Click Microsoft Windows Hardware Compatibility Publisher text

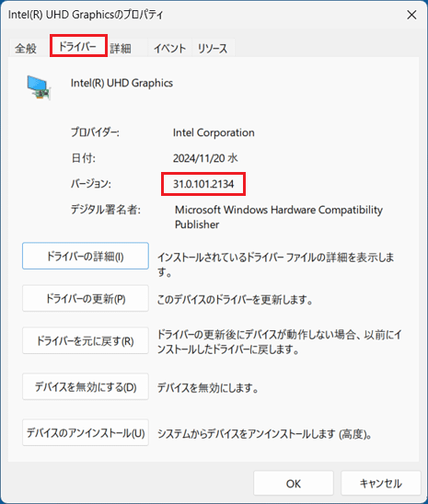point(279,217)
